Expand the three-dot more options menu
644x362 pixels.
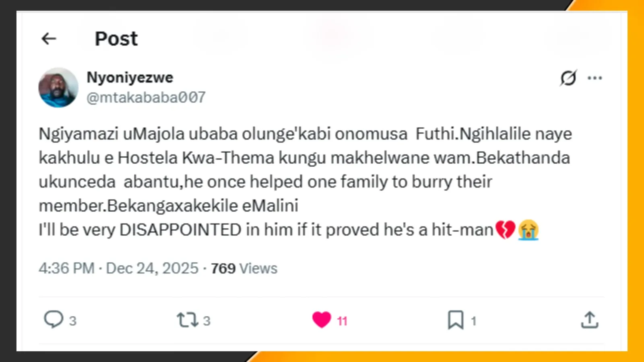594,78
